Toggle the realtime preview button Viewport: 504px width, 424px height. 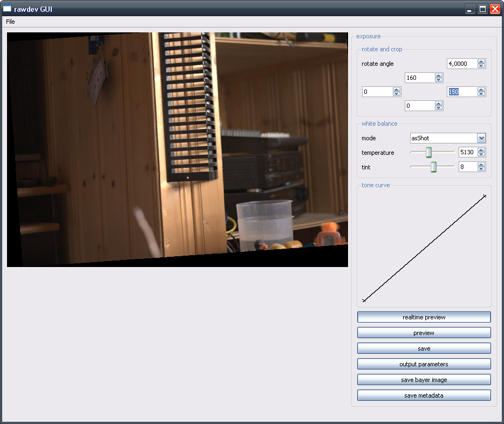(424, 317)
